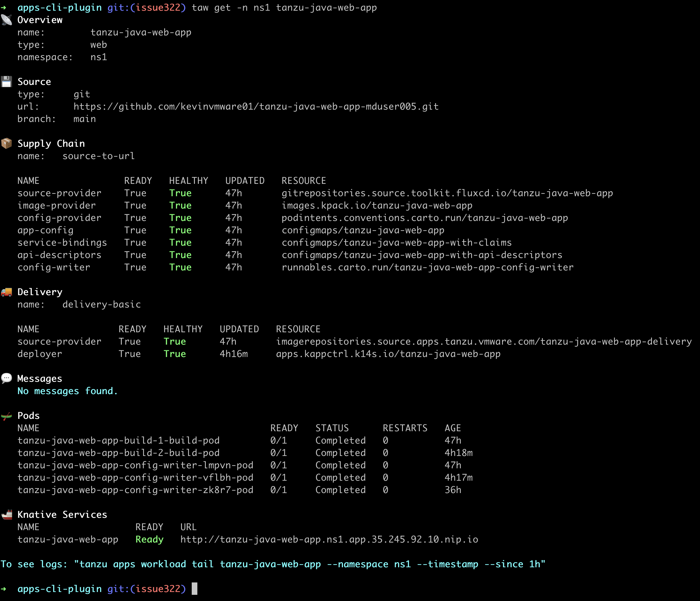Click the deployer row under Delivery
The image size is (700, 601).
click(40, 354)
